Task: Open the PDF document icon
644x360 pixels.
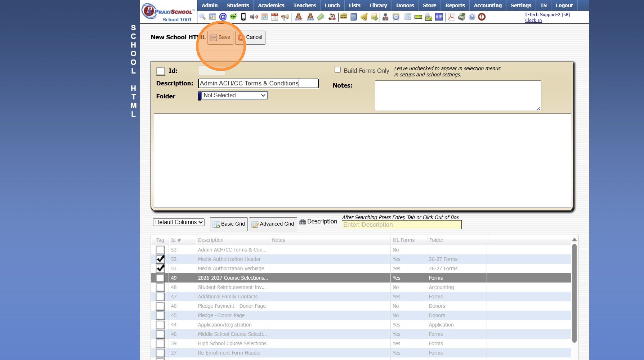Action: point(451,17)
